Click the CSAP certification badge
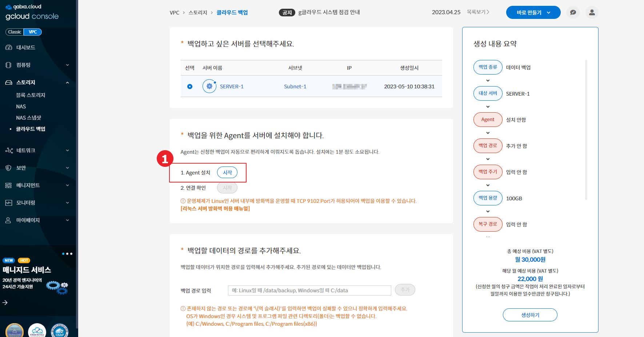The height and width of the screenshot is (337, 644). (60, 330)
